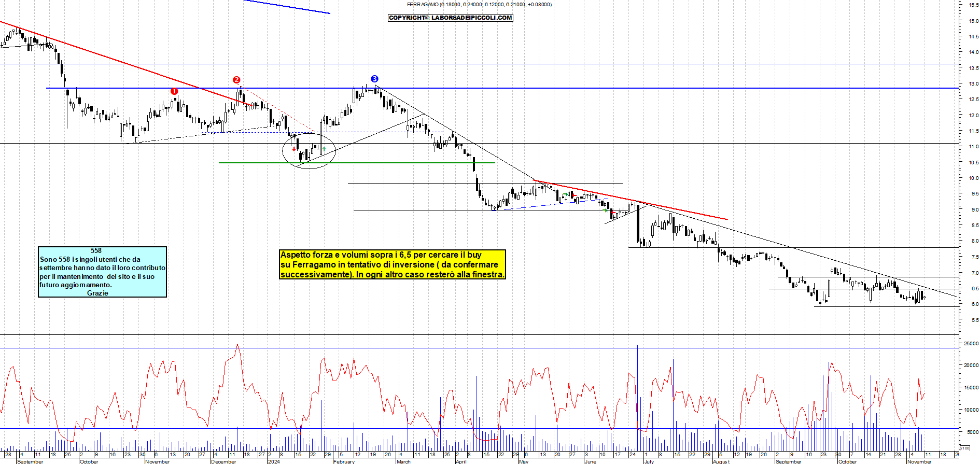Viewport: 980px width, 464px height.
Task: Click the 5000 volume axis label
Action: [x=972, y=432]
